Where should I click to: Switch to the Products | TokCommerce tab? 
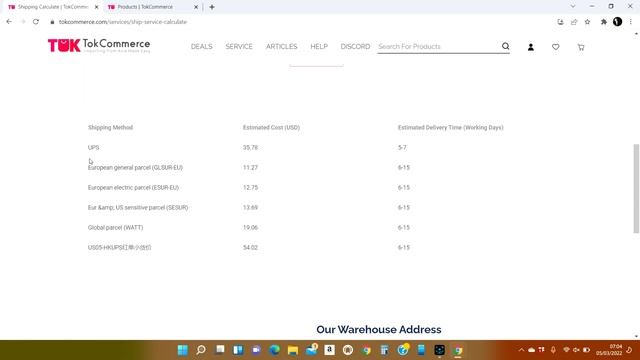point(145,7)
